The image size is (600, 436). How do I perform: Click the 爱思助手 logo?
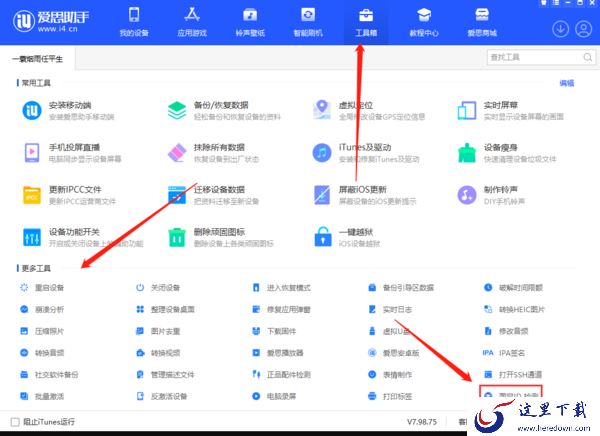[x=51, y=21]
